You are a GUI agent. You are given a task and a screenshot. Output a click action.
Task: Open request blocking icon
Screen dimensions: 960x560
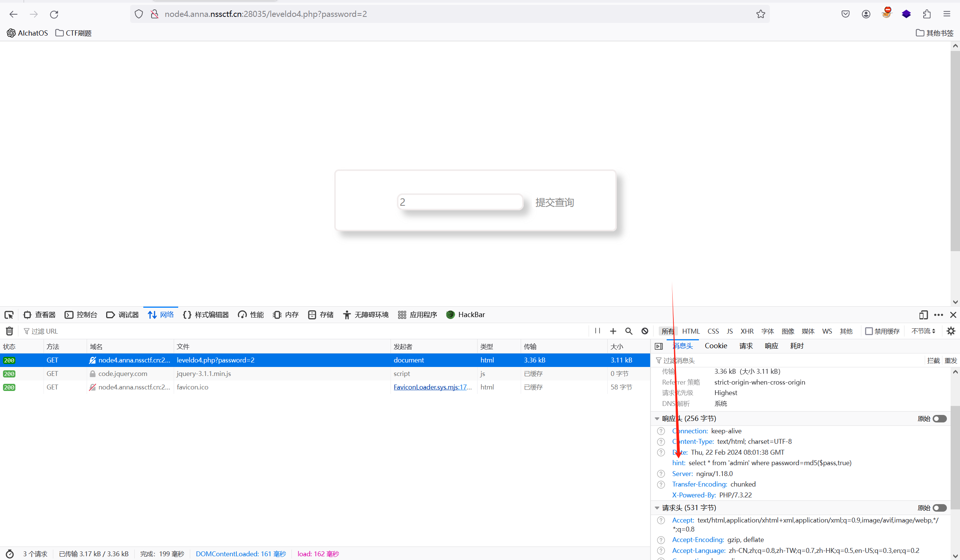click(645, 331)
